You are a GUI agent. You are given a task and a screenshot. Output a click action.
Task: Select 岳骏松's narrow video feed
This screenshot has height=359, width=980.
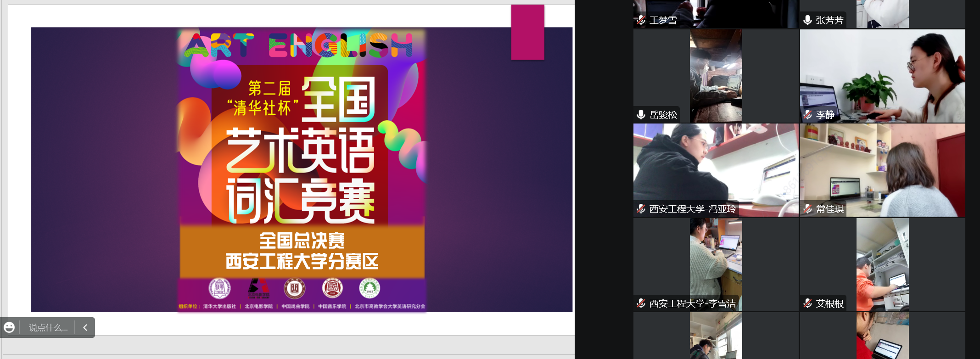tap(716, 73)
